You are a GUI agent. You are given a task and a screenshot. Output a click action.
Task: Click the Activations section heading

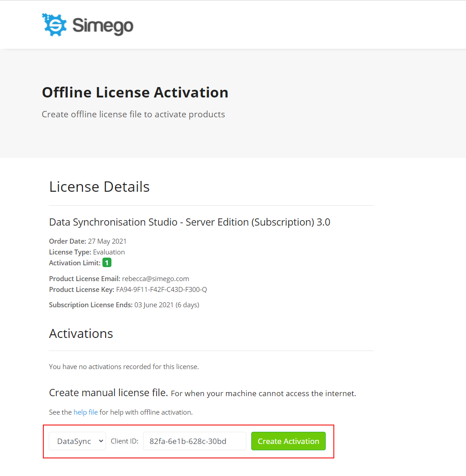pos(81,333)
